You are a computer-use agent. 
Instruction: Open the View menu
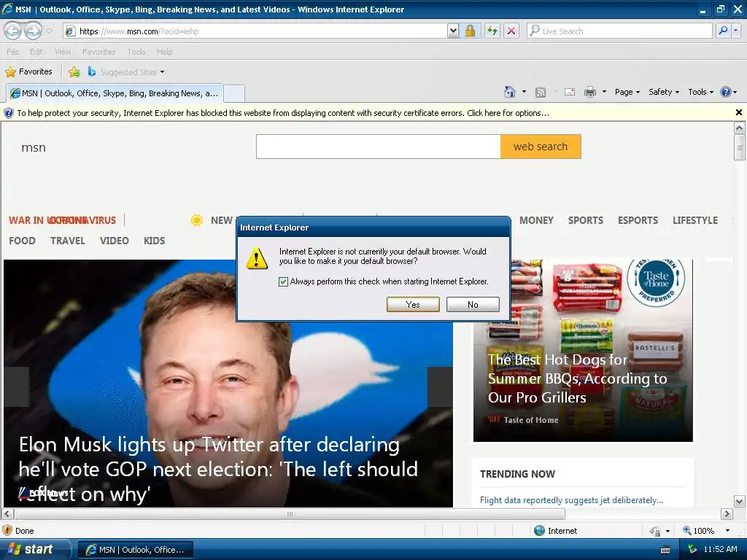point(63,52)
